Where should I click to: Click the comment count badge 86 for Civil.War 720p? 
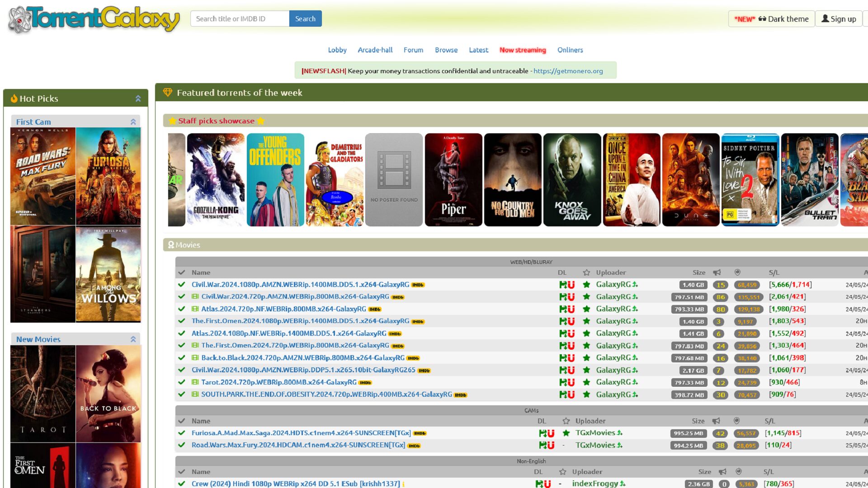point(721,297)
